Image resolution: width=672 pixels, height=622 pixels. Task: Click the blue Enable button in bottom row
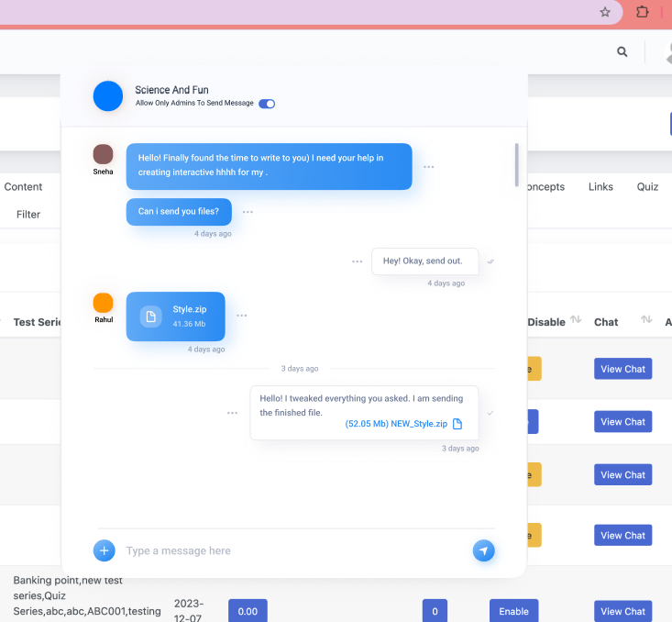coord(513,611)
